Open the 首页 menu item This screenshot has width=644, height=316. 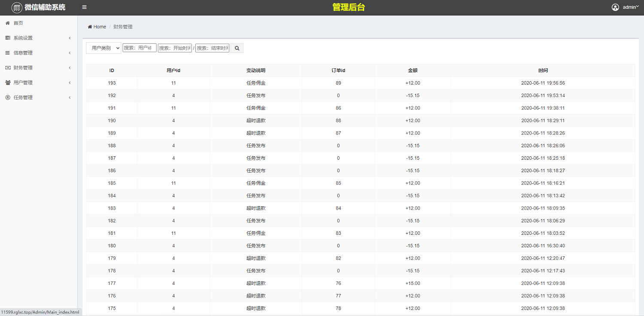[x=18, y=23]
